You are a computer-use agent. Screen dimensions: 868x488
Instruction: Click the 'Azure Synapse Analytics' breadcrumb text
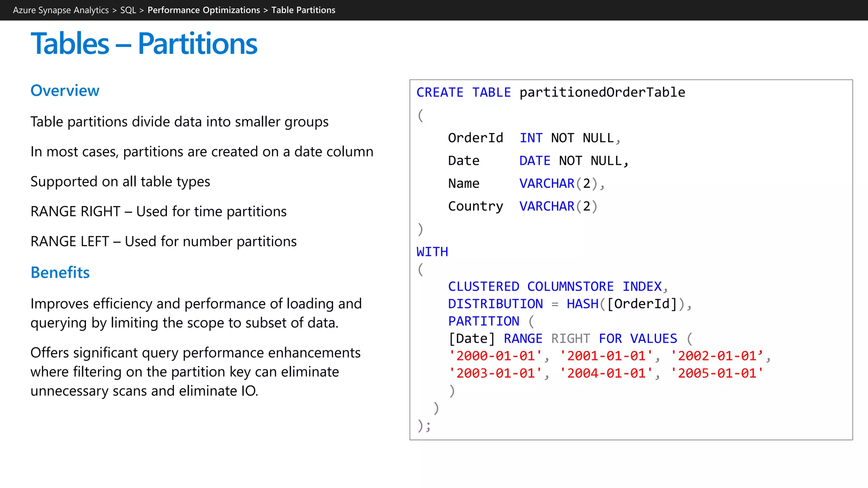point(61,10)
